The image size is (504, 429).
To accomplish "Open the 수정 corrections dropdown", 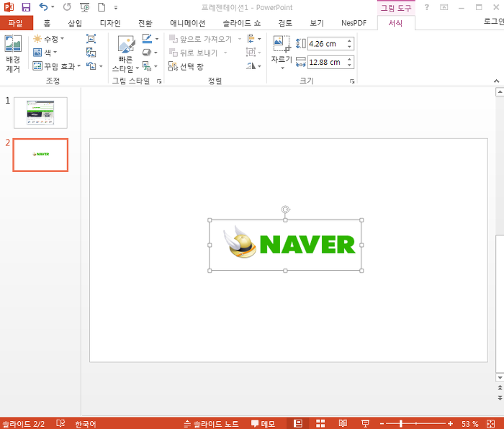I will click(49, 39).
